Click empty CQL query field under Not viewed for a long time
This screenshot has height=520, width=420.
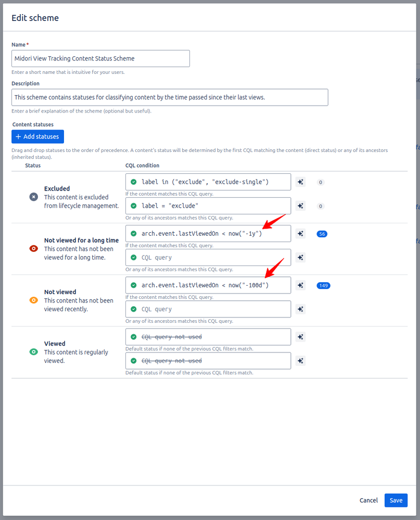[x=208, y=257]
